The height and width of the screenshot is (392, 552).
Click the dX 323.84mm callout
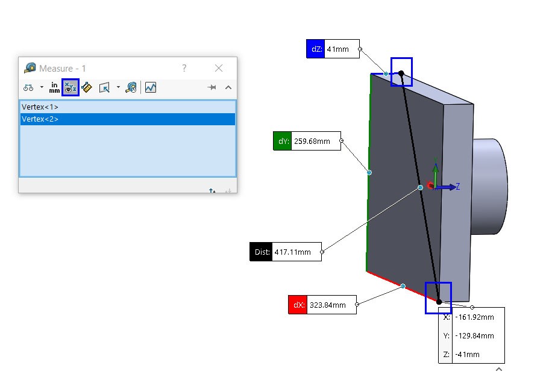pos(322,305)
